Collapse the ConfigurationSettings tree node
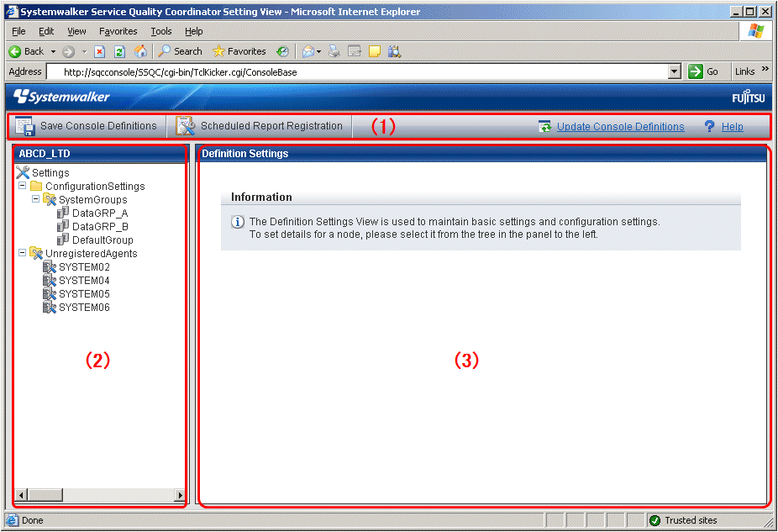778x532 pixels. tap(23, 186)
